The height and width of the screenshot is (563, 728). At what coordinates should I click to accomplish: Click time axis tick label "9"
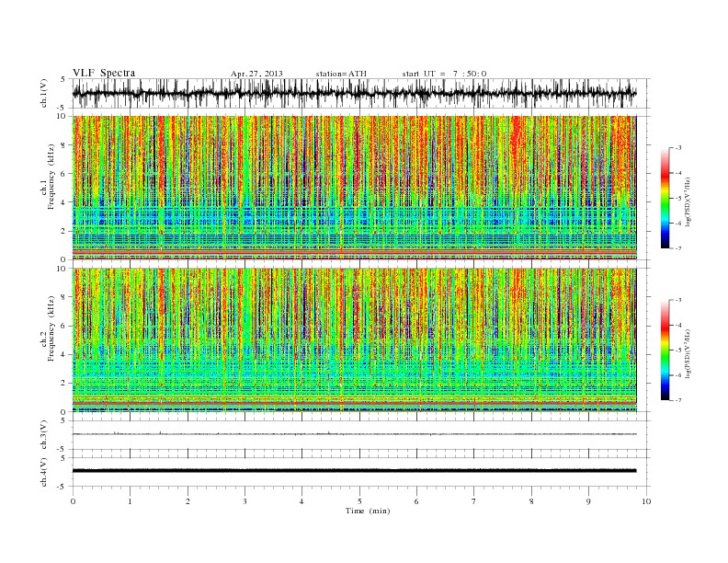tap(588, 501)
